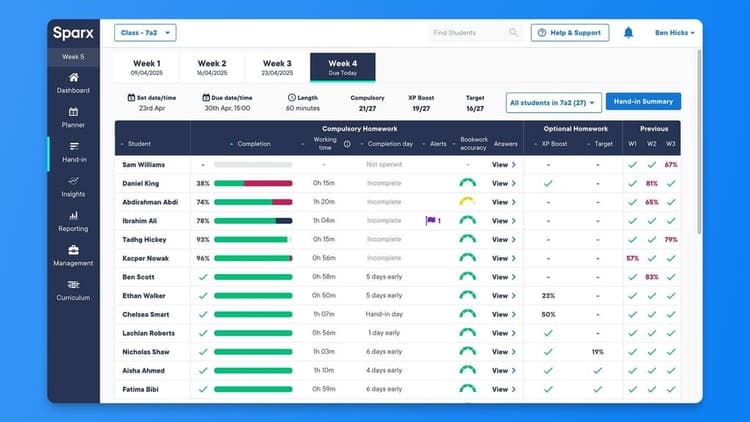Open the Ben Hicks account menu
This screenshot has width=750, height=422.
(x=673, y=33)
